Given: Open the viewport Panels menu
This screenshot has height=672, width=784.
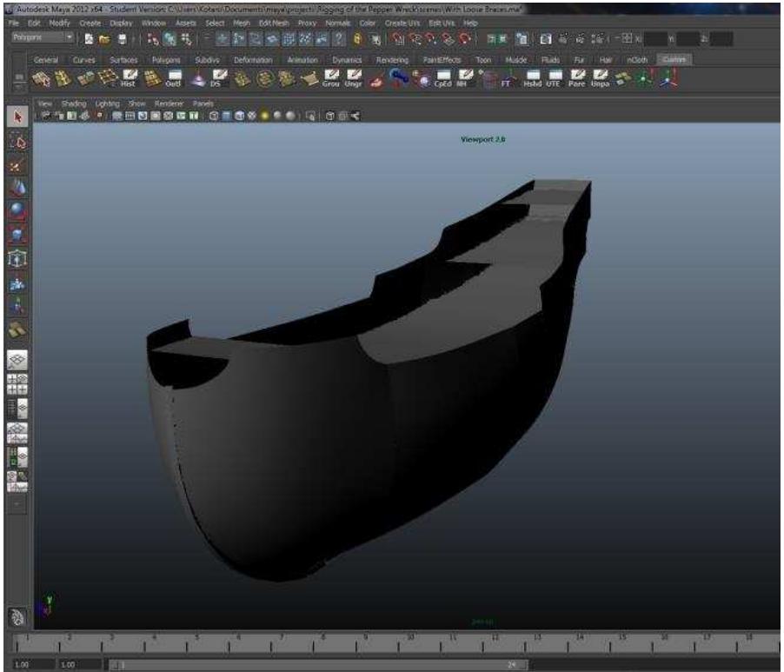Looking at the screenshot, I should coord(203,103).
